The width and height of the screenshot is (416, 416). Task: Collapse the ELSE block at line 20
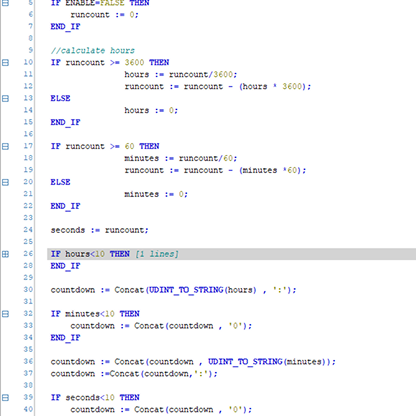pos(5,182)
